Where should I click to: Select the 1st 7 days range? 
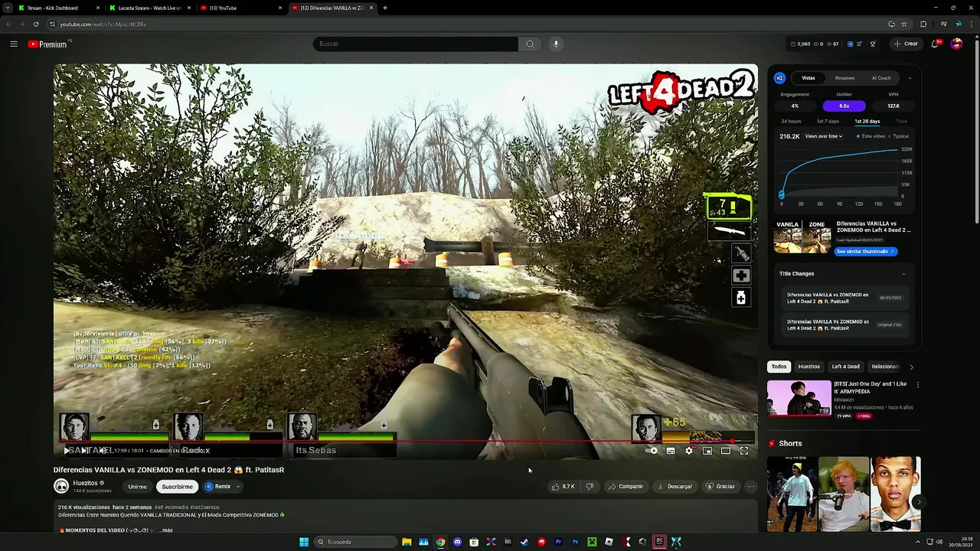pos(828,121)
